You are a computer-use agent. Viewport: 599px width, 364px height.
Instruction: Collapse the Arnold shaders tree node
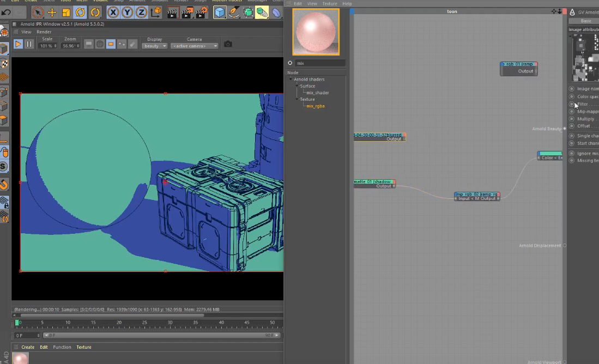click(291, 80)
